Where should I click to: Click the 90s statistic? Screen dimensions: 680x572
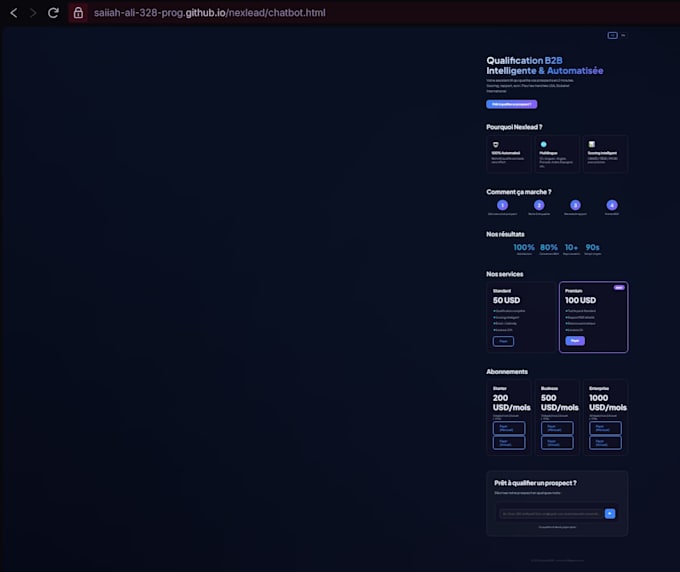pyautogui.click(x=592, y=247)
